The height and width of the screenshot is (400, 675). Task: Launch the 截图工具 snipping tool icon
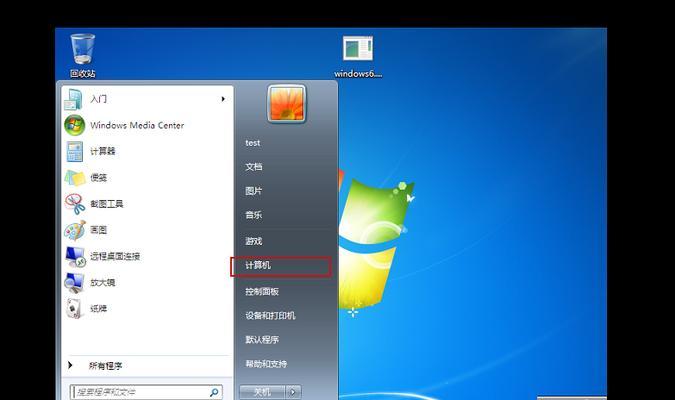coord(75,204)
